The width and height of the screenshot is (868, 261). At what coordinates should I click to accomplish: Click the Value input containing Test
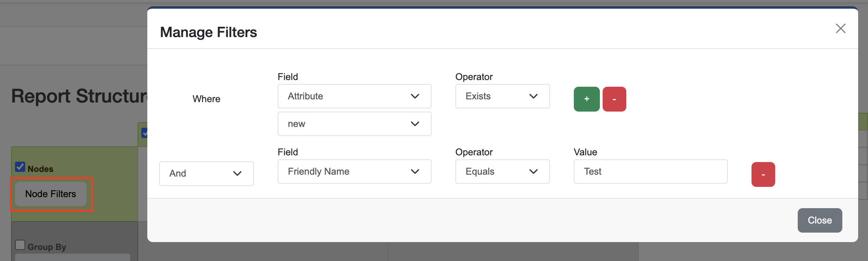tap(650, 172)
